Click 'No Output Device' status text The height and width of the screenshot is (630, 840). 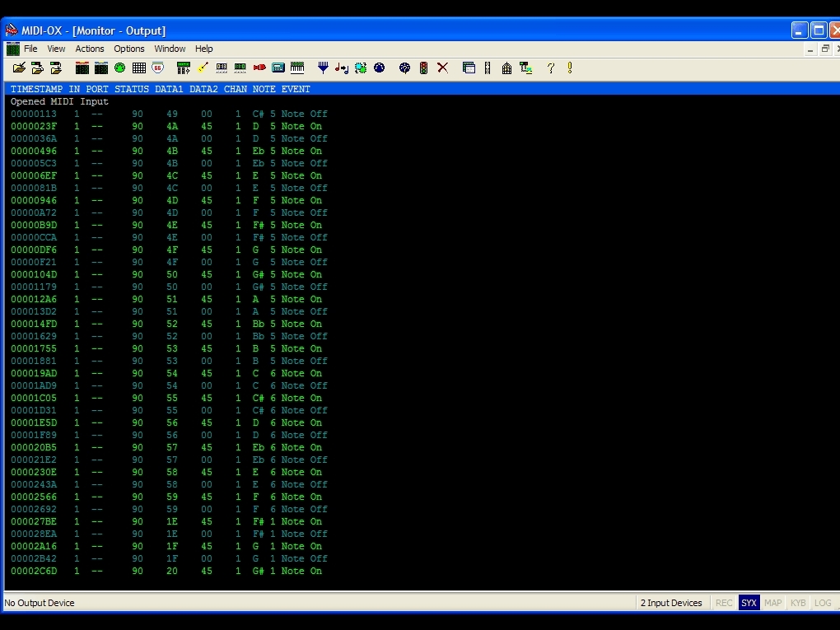[39, 603]
